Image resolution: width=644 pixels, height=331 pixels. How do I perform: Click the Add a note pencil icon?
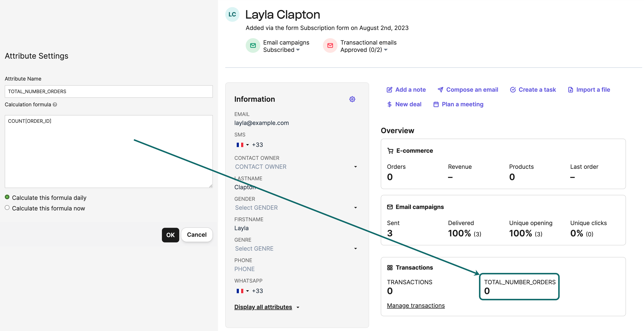(389, 90)
